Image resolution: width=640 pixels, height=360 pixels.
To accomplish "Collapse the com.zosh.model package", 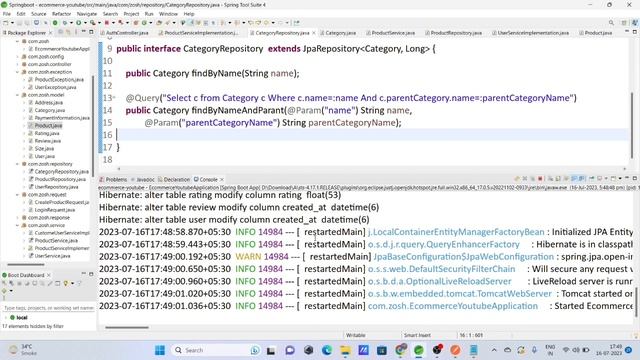I will pyautogui.click(x=18, y=95).
